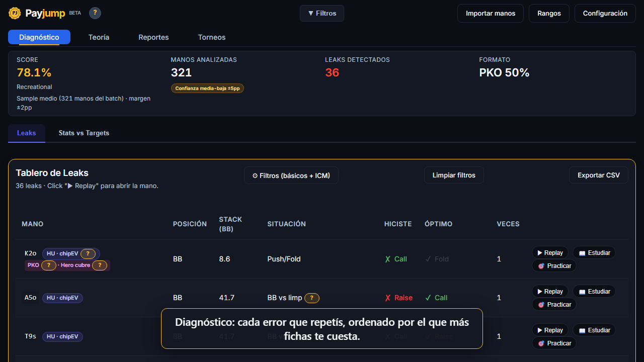644x362 pixels.
Task: Click the VECES column header
Action: [x=508, y=224]
